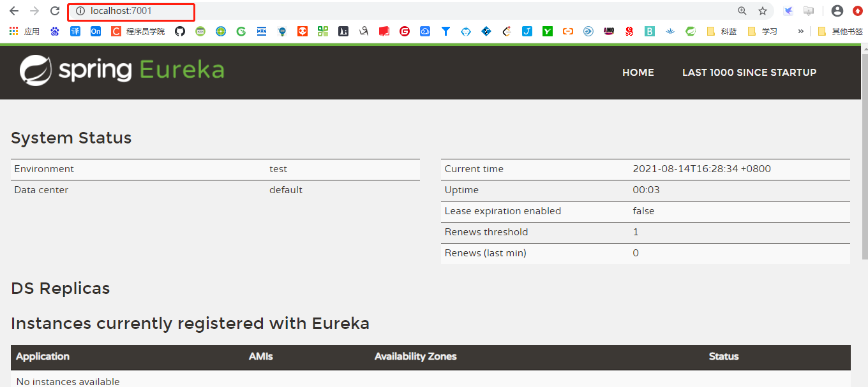Open LAST 1000 SINCE STARTUP page
Screen dimensions: 868x387
749,73
